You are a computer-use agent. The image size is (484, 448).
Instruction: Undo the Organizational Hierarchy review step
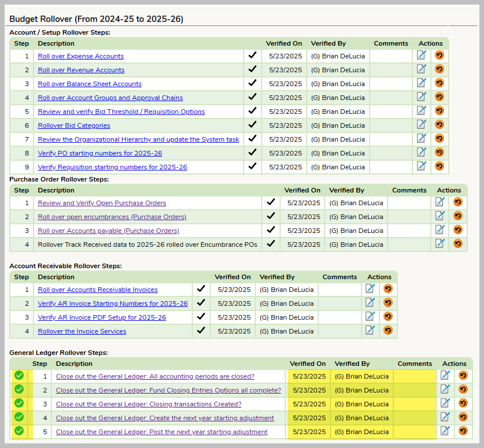coord(440,139)
